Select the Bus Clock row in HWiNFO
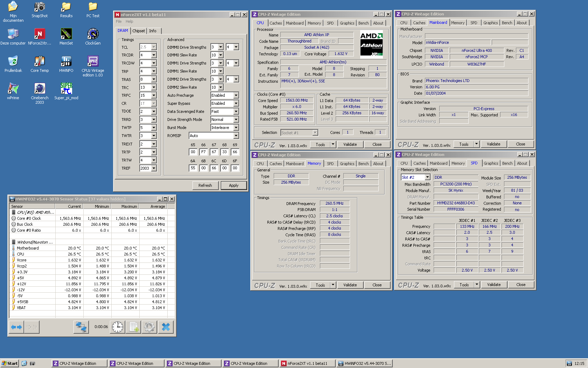 (x=92, y=224)
